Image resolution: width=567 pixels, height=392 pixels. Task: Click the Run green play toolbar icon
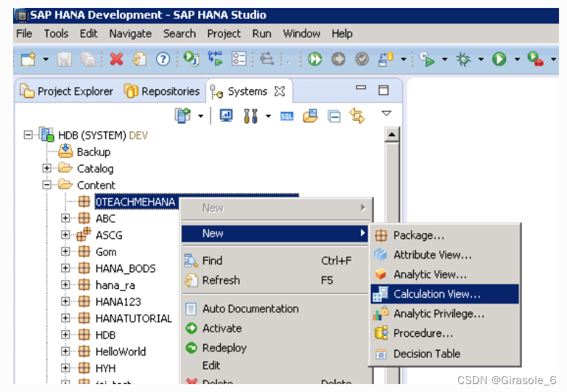click(x=499, y=59)
